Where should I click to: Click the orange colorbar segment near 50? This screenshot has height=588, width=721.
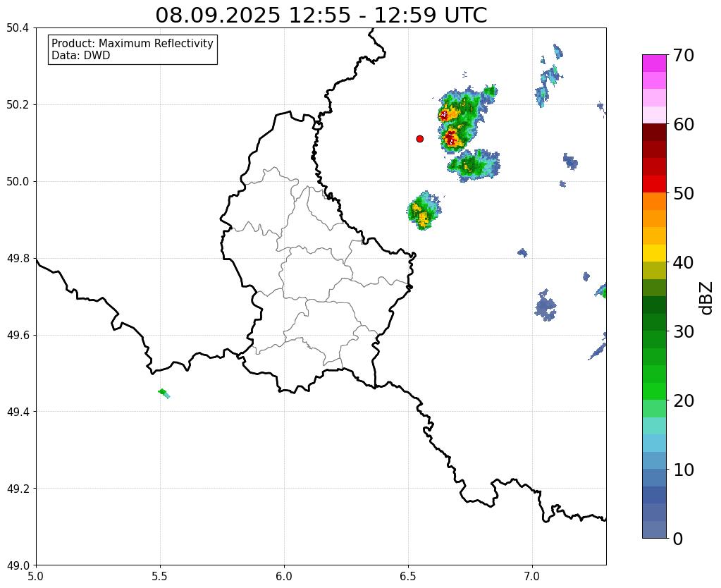pos(654,201)
